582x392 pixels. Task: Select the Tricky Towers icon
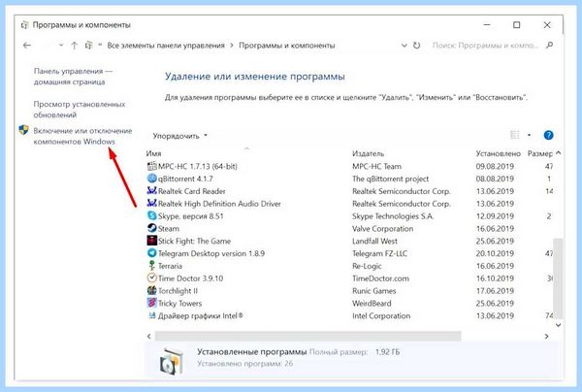(x=152, y=303)
